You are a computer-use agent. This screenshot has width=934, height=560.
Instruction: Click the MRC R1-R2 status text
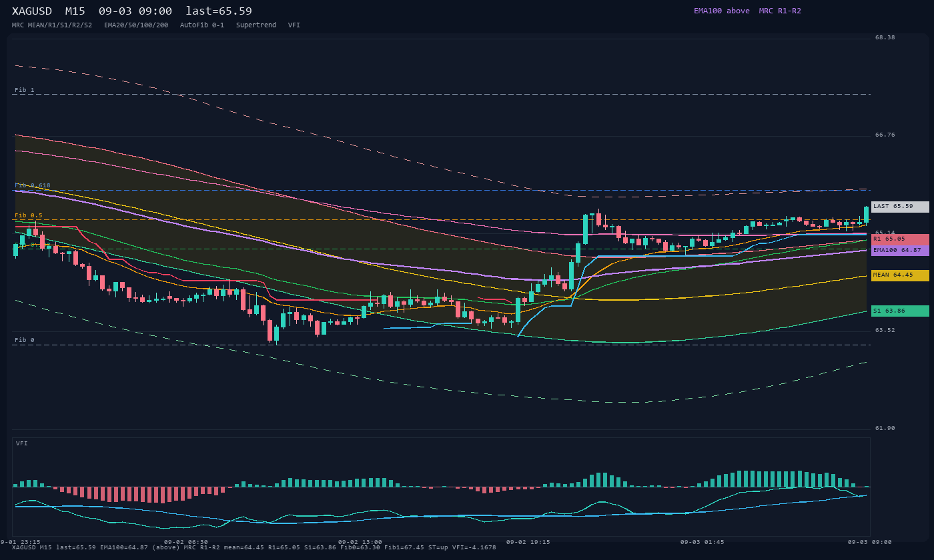(x=780, y=11)
